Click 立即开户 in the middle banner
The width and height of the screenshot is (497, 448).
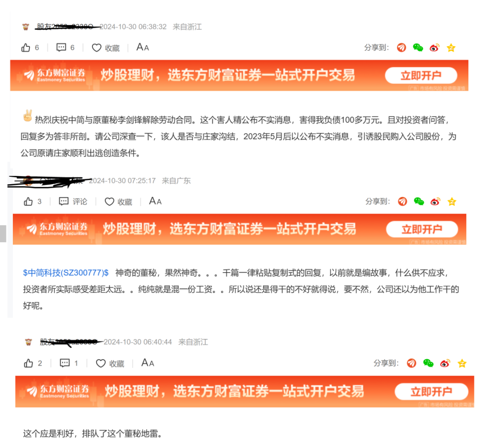pyautogui.click(x=422, y=229)
